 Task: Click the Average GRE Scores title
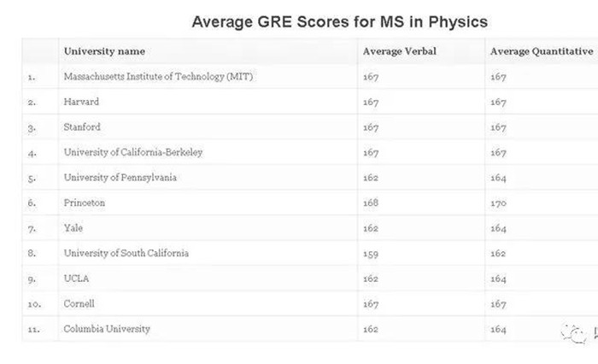click(x=340, y=21)
